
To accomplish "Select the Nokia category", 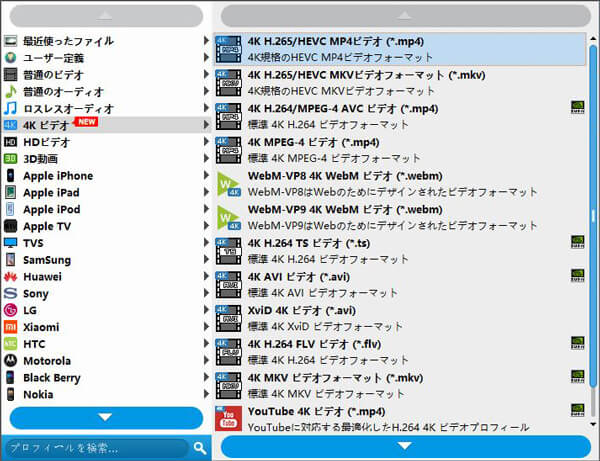I will point(106,394).
